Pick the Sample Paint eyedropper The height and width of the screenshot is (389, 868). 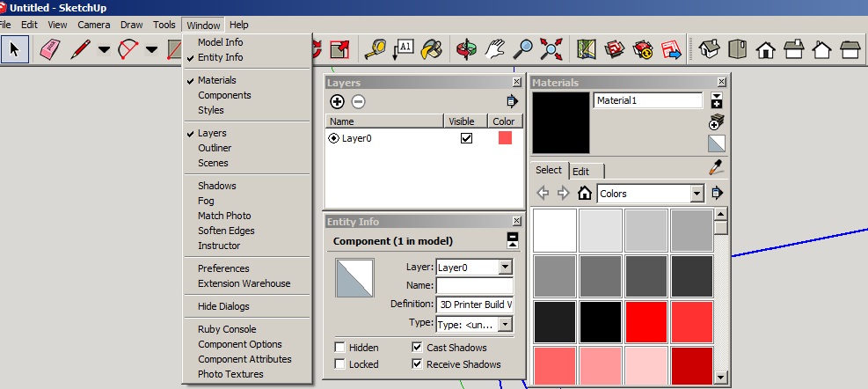[717, 167]
